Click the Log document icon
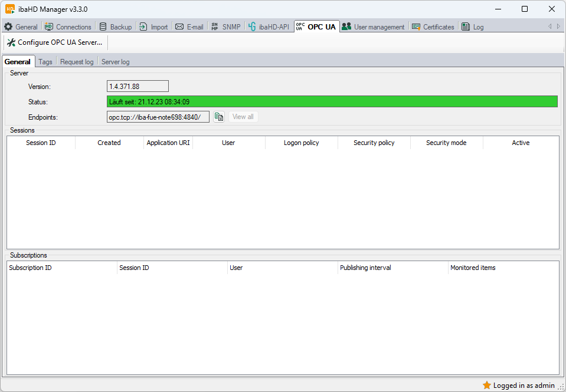 (x=466, y=27)
